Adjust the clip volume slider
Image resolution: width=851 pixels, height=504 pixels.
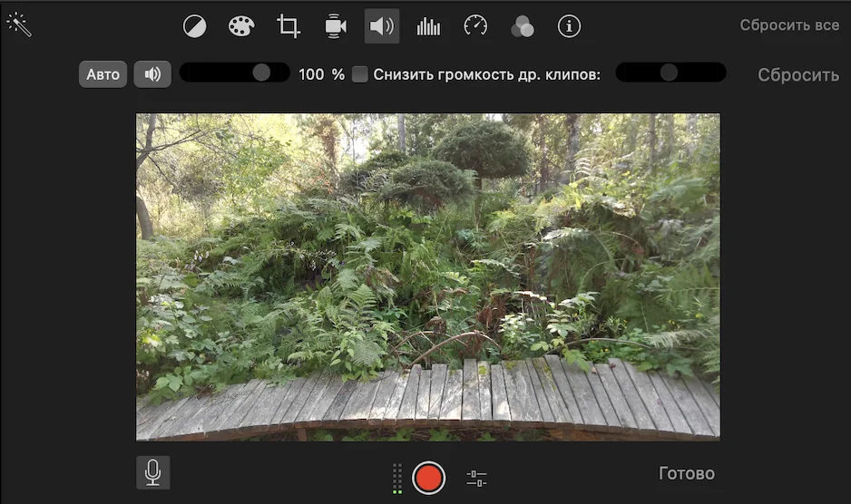point(234,73)
